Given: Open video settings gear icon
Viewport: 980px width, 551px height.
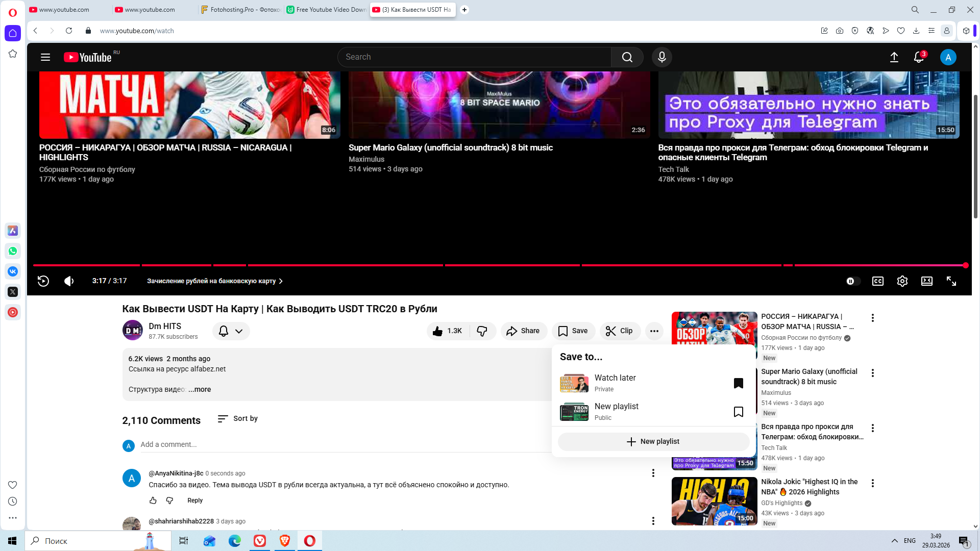Looking at the screenshot, I should 902,281.
